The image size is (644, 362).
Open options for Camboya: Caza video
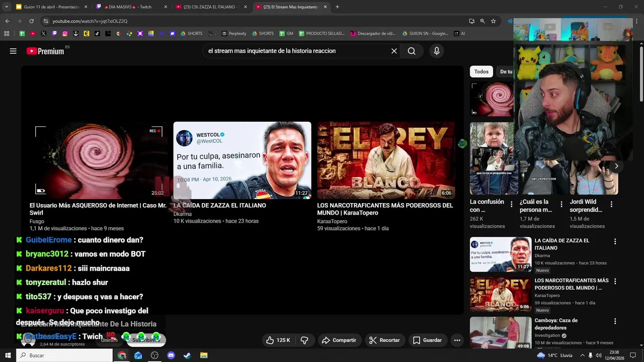click(615, 321)
